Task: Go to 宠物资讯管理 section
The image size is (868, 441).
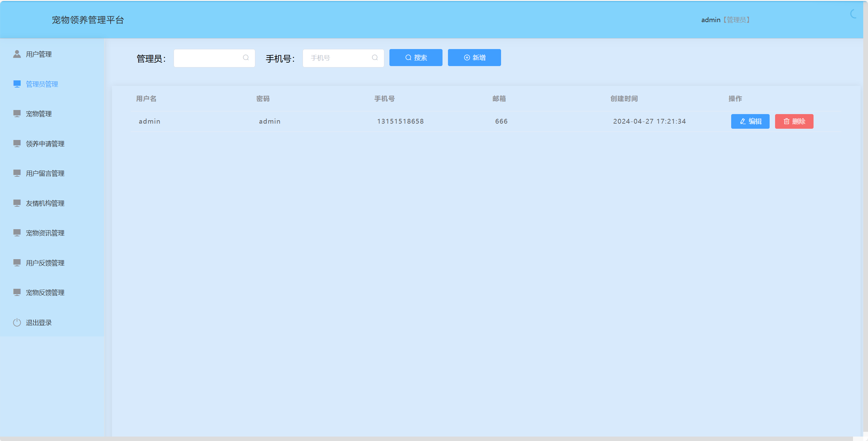Action: pos(45,233)
